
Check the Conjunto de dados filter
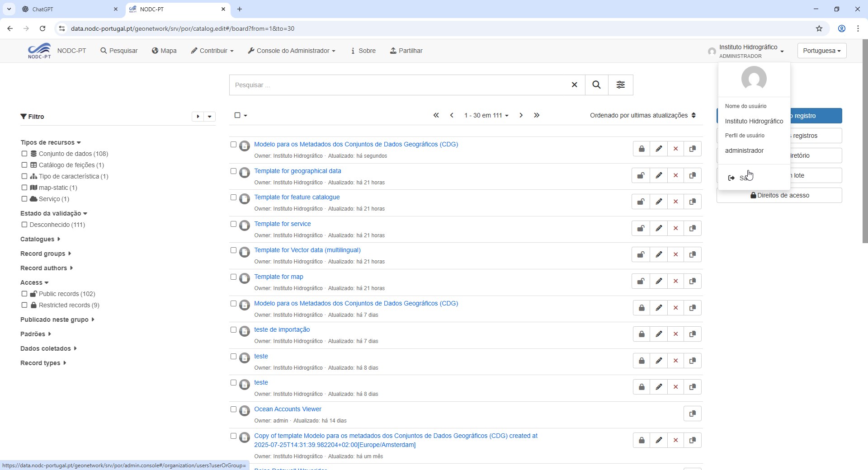click(x=24, y=154)
